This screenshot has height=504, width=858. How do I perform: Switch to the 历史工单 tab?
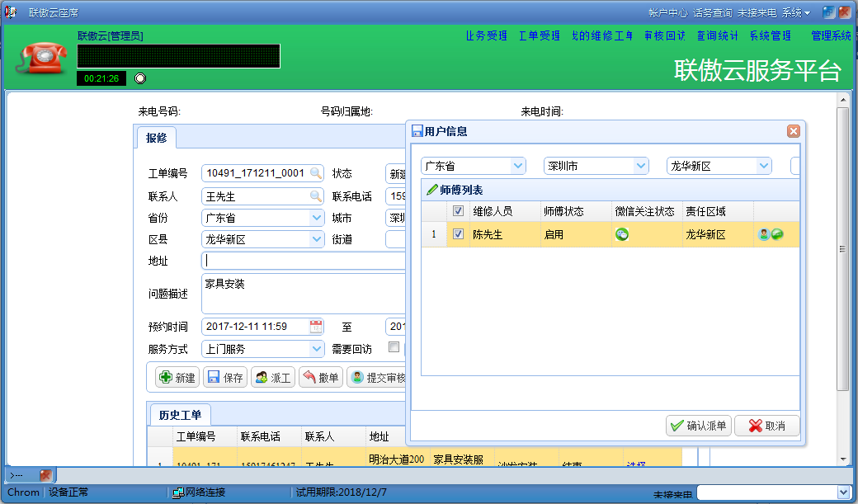click(180, 414)
